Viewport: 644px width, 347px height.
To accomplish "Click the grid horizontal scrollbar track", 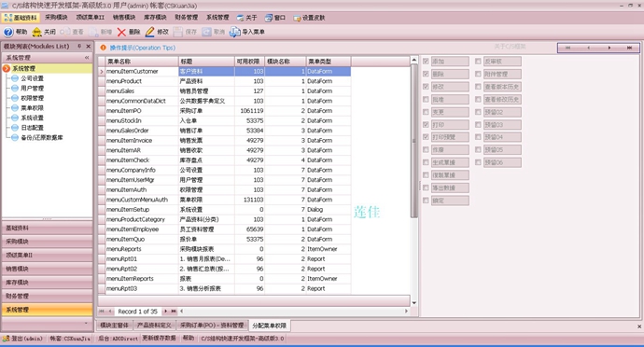I will click(294, 312).
